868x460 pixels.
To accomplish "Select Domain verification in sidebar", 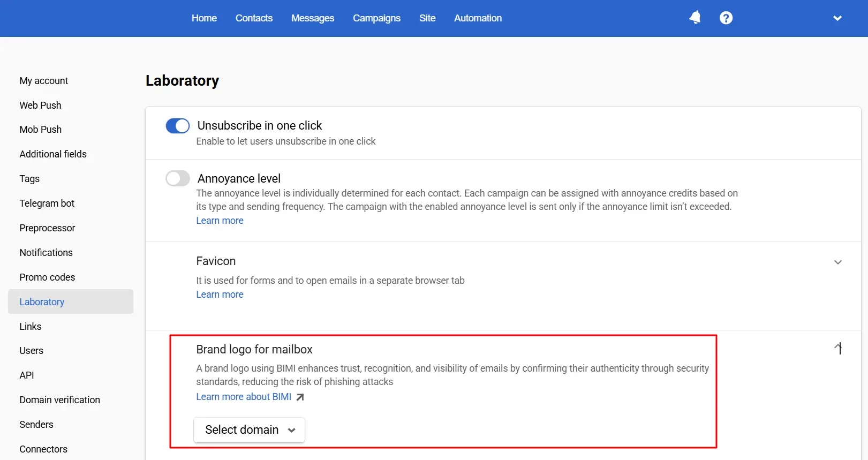I will [60, 400].
